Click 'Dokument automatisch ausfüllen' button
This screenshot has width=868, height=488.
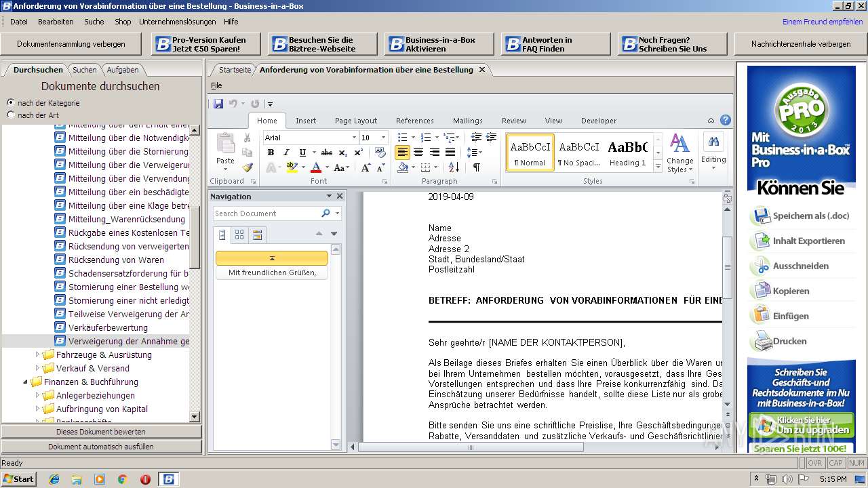pyautogui.click(x=101, y=447)
